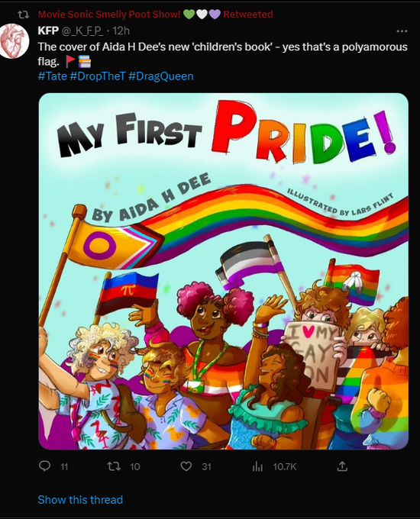Open the KFP display name
This screenshot has height=519, width=420.
click(x=48, y=31)
